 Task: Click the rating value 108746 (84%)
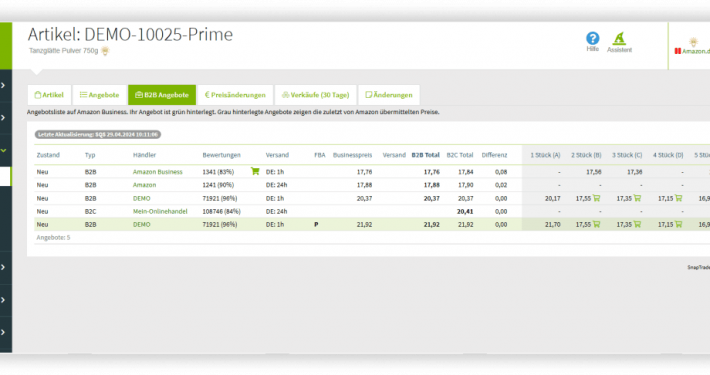tap(221, 211)
